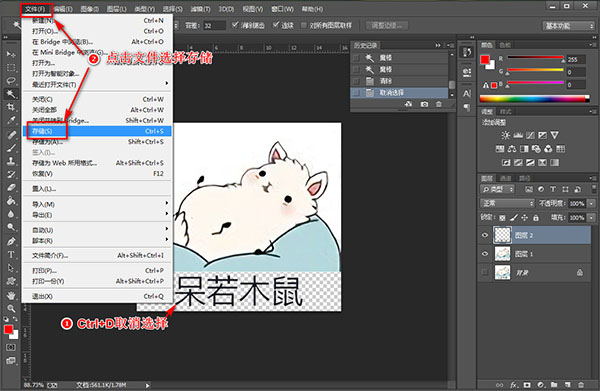Click the tolerance input field

[214, 26]
